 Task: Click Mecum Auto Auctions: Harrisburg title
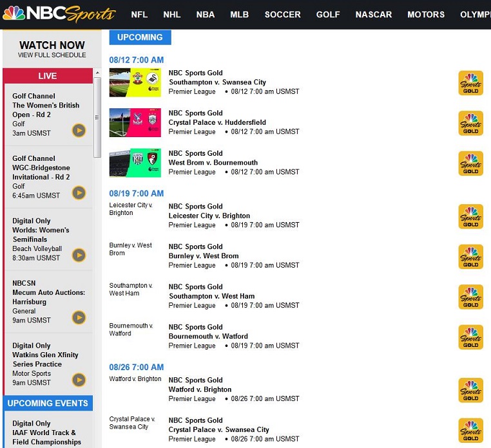48,297
